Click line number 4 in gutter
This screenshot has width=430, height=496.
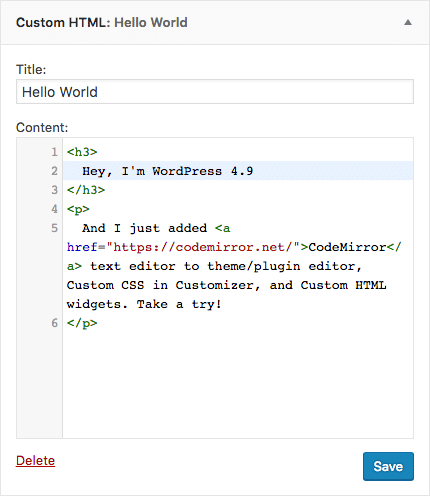[x=54, y=209]
